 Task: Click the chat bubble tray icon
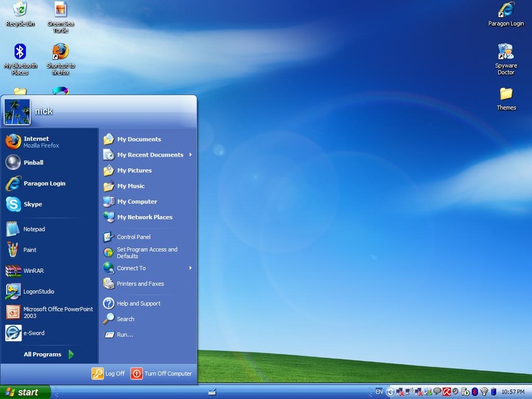point(438,391)
